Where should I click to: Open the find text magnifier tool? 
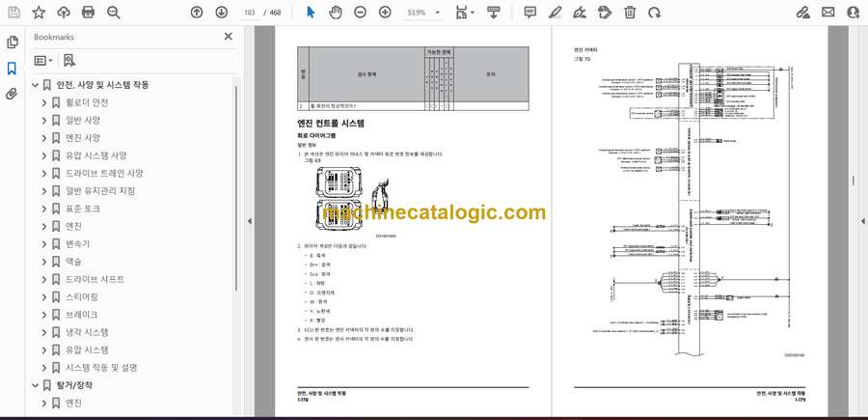point(114,13)
